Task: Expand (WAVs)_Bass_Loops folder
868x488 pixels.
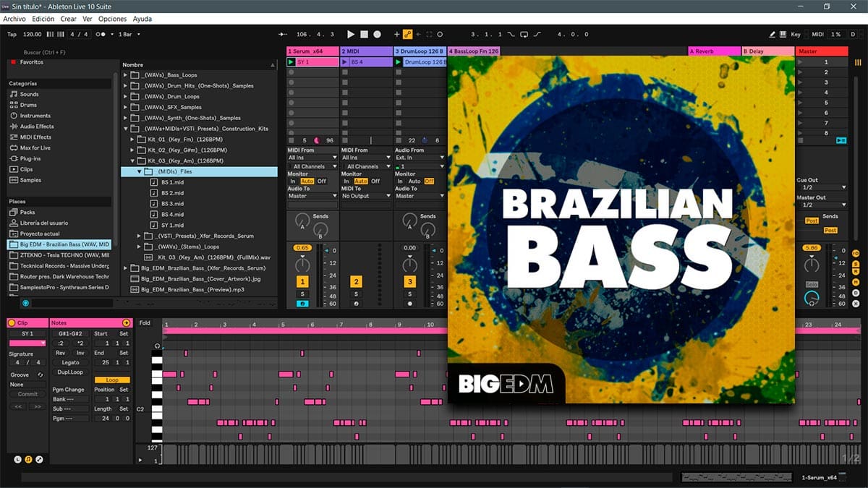Action: 127,75
